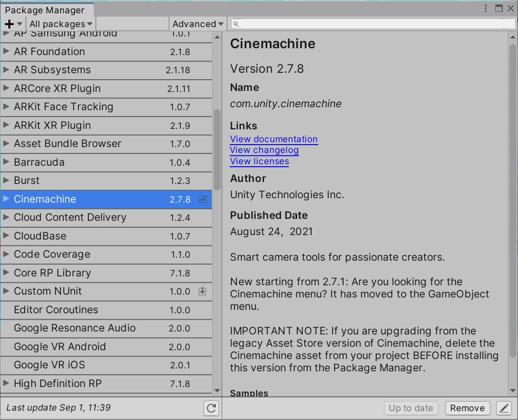This screenshot has width=518, height=420.
Task: Expand the Barracuda package details
Action: click(x=7, y=162)
